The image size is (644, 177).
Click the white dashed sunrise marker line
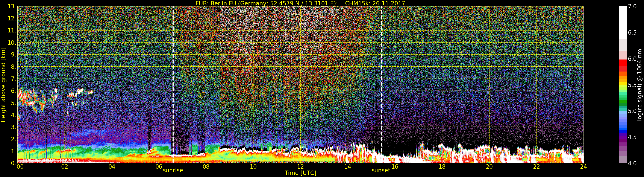(173, 85)
